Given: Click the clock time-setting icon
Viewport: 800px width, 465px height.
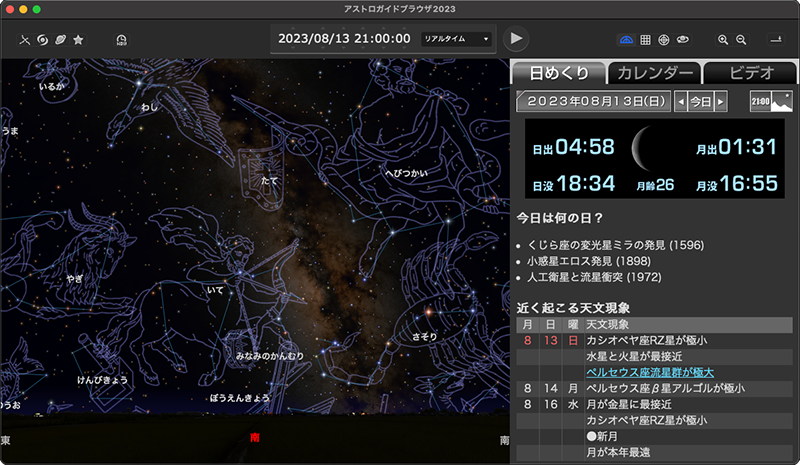Looking at the screenshot, I should tap(122, 40).
